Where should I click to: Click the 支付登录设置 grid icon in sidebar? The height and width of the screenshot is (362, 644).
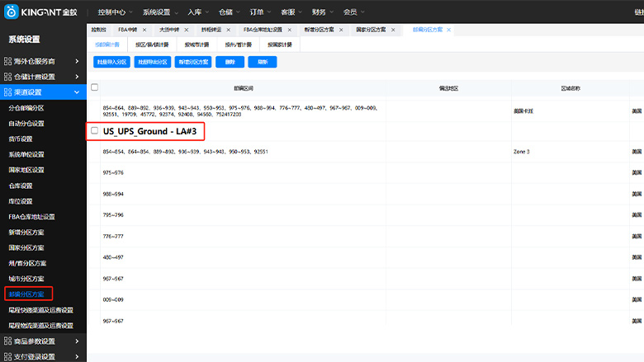7,357
